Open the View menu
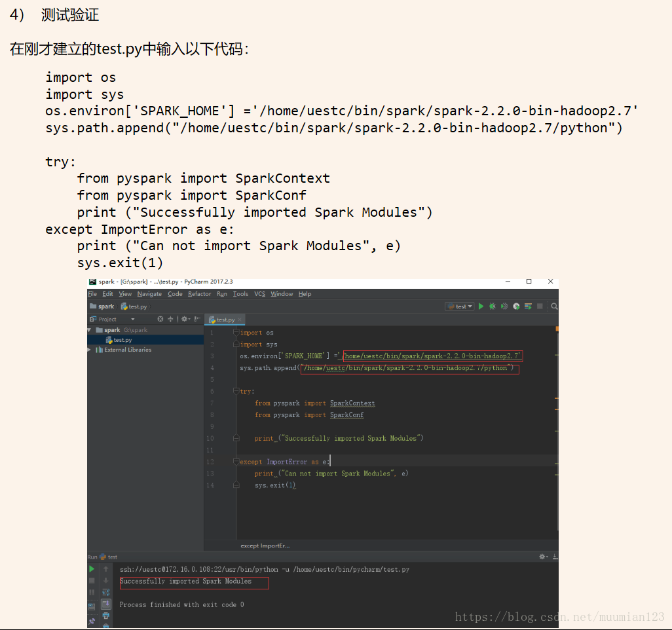 point(125,294)
